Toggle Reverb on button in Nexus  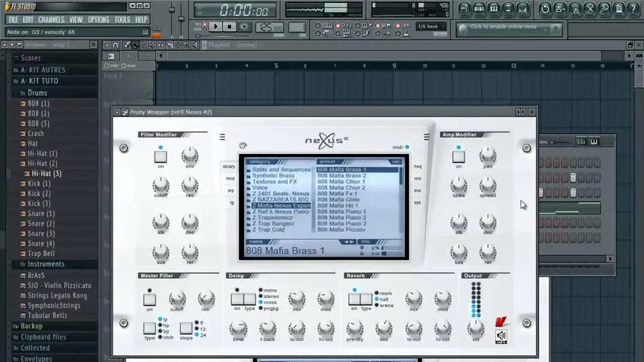[354, 299]
